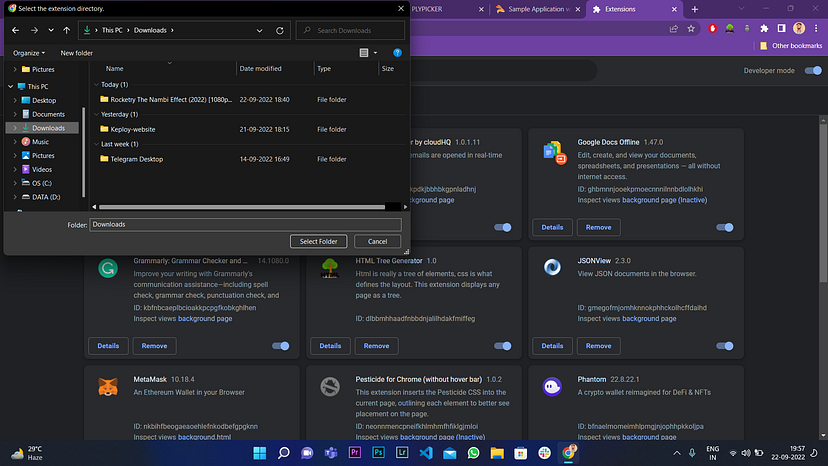Select the Keploy-website folder
The image size is (828, 466).
133,129
